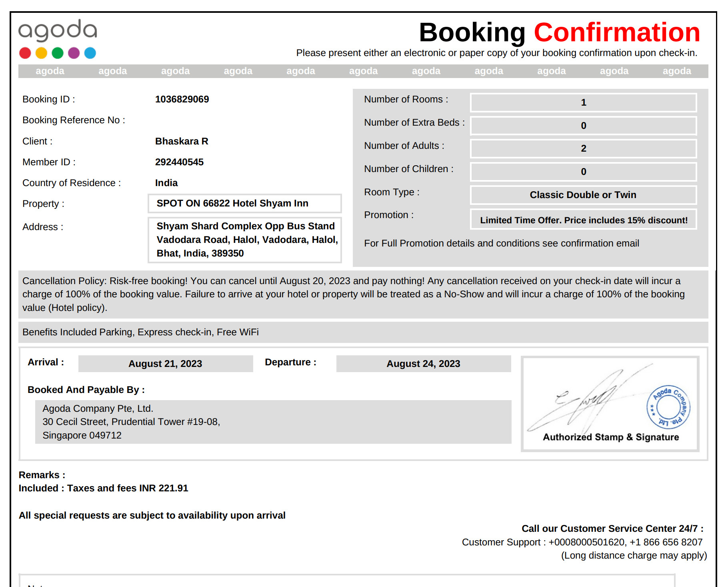Click the Number of Children value box
The height and width of the screenshot is (587, 728).
point(583,172)
